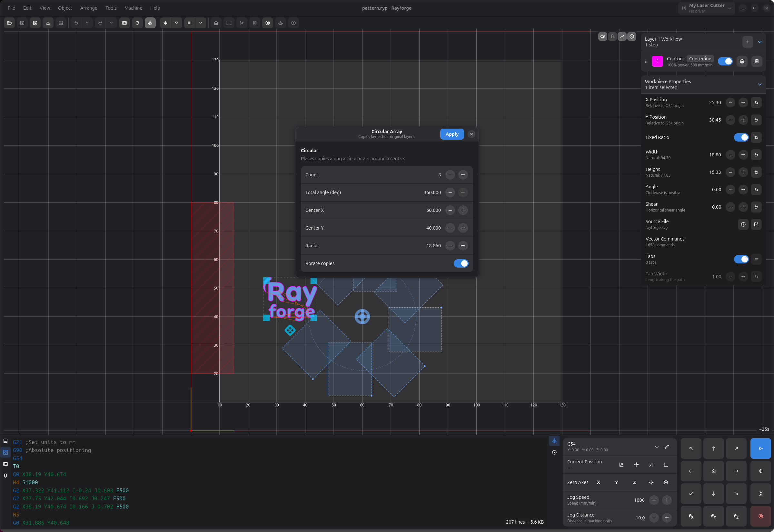Turn off Fixed Ratio switch
Screen dimensions: 774x532
[x=741, y=137]
